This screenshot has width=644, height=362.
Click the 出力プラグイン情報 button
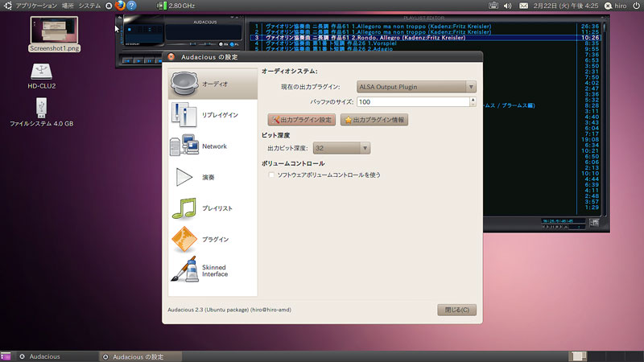374,120
